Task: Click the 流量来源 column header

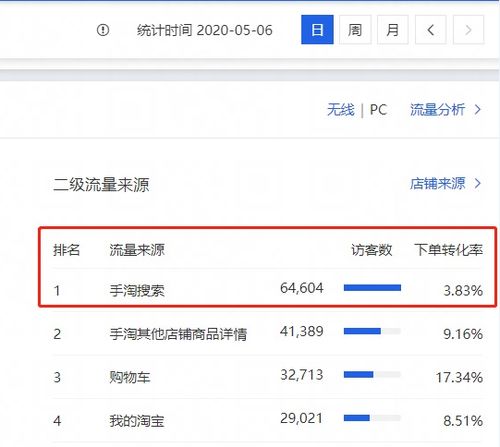Action: point(137,250)
